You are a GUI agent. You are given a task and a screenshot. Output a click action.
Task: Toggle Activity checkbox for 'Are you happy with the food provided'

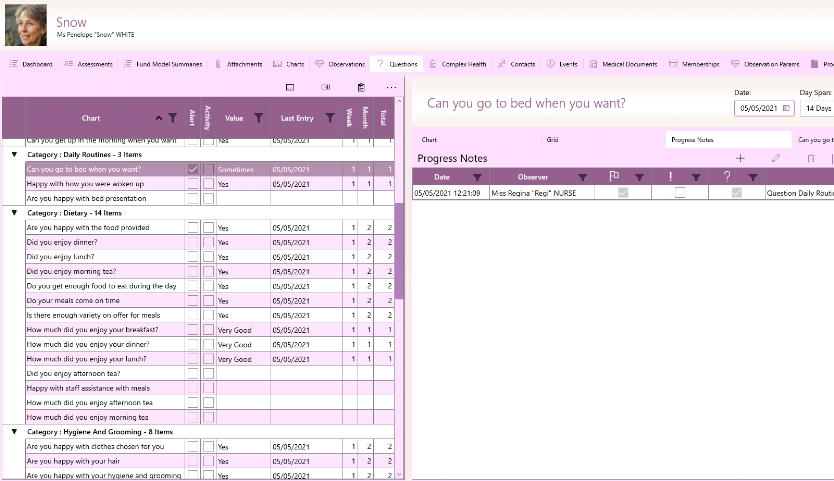[208, 228]
